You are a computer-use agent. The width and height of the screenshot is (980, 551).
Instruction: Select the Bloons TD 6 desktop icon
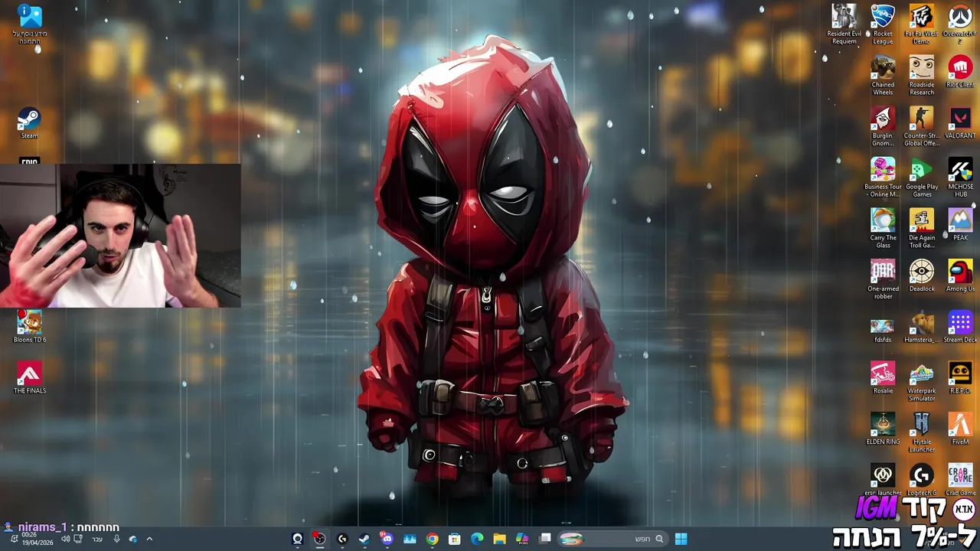pyautogui.click(x=29, y=327)
